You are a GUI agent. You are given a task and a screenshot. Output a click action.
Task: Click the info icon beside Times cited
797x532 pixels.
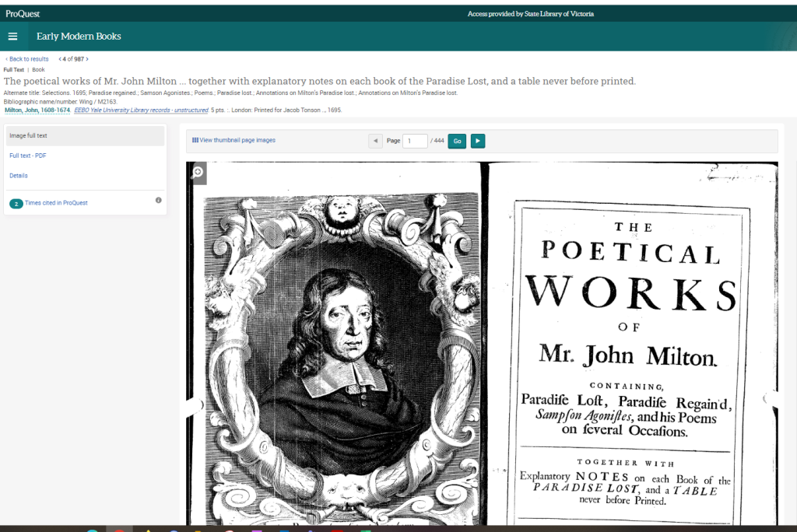(x=159, y=201)
